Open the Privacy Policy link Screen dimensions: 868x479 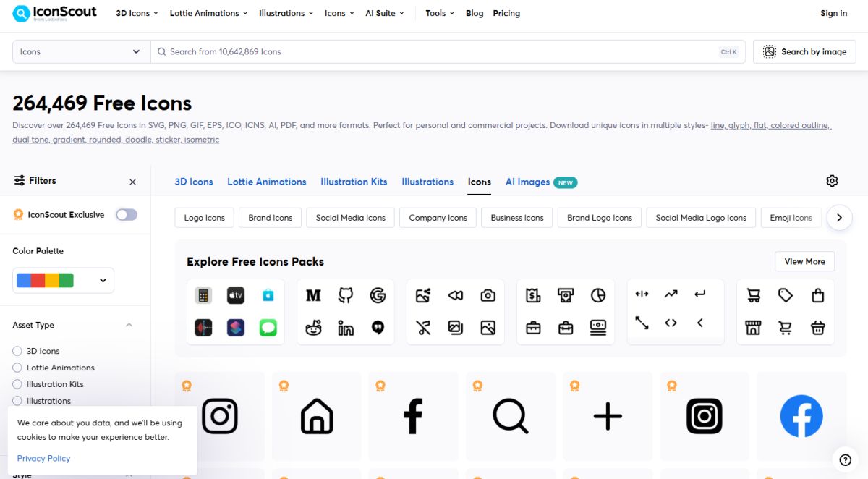point(43,458)
